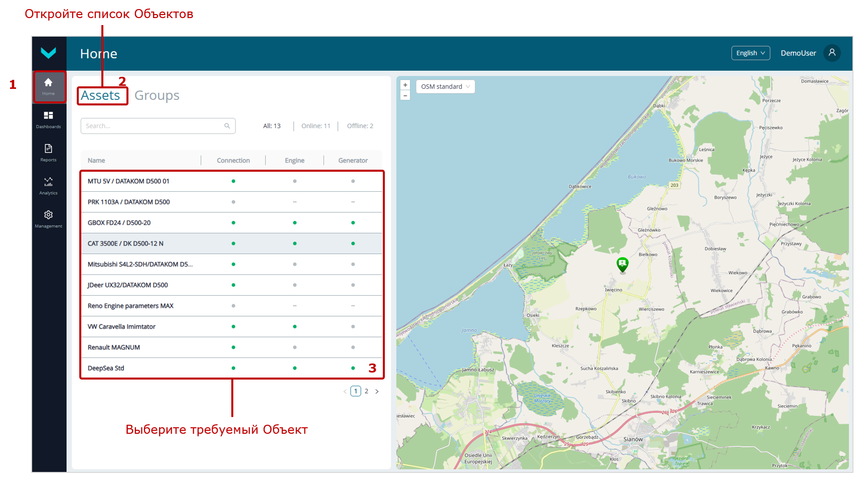
Task: Switch to the Assets tab
Action: 100,95
